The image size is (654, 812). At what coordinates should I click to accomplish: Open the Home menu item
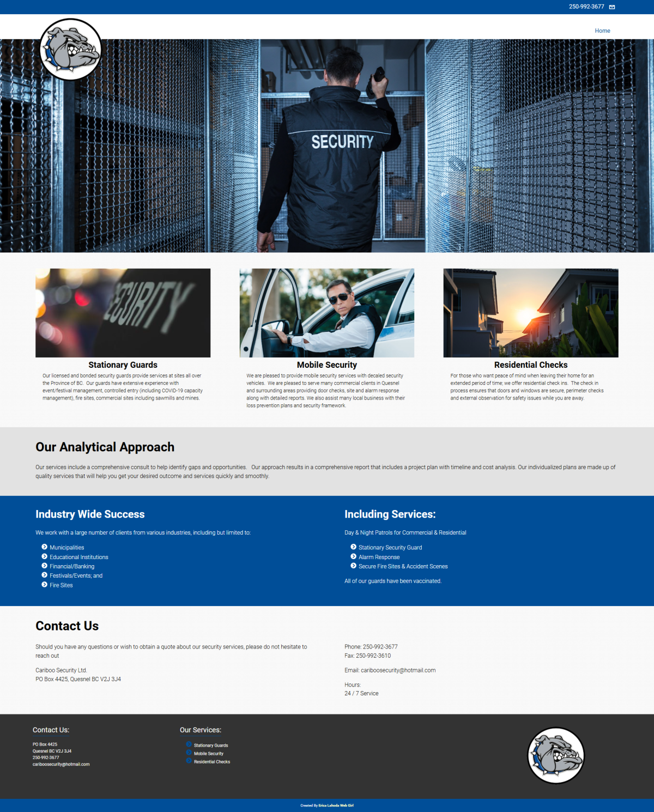(602, 31)
